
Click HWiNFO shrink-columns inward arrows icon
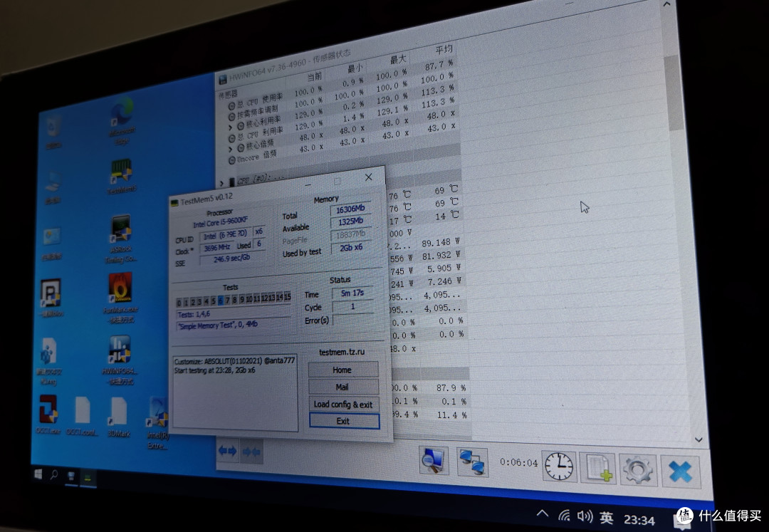pyautogui.click(x=251, y=452)
